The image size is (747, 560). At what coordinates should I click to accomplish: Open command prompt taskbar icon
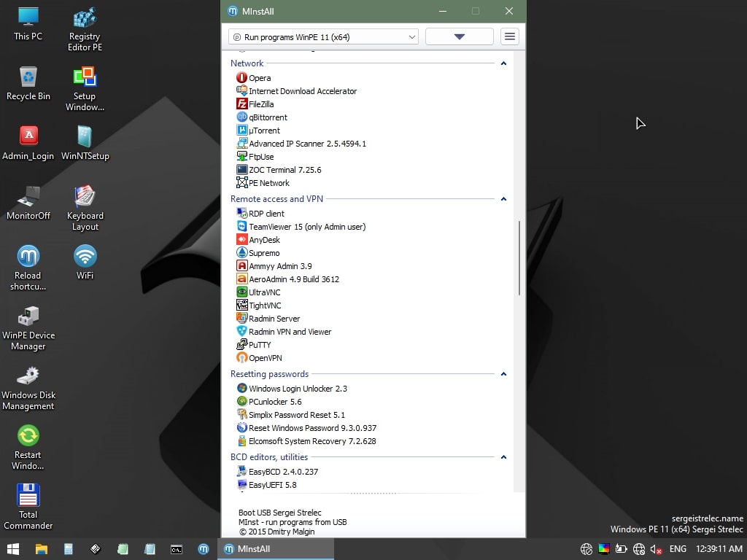click(x=177, y=549)
